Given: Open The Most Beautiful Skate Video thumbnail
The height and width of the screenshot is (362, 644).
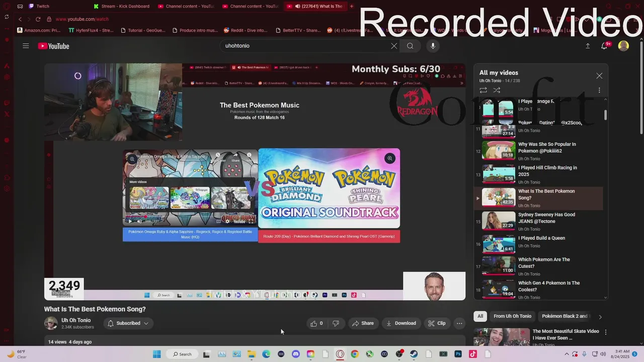Looking at the screenshot, I should pos(502,337).
